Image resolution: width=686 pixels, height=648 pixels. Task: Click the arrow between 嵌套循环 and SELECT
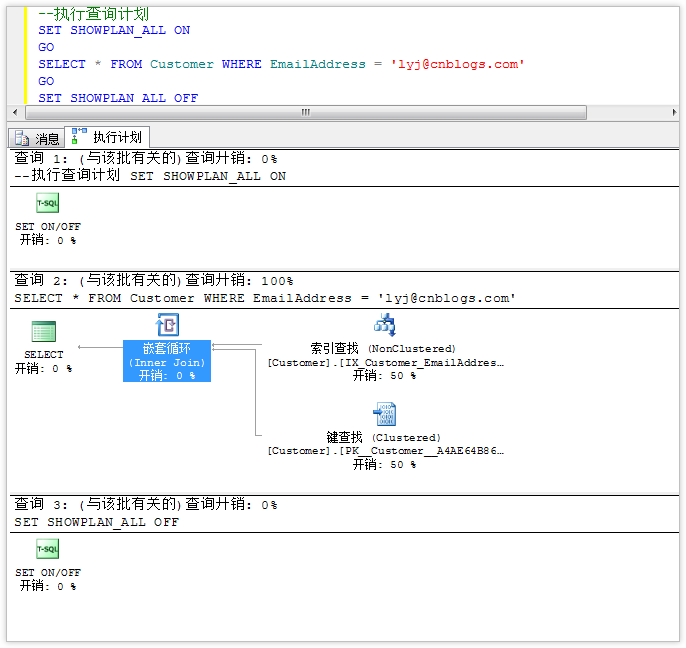[x=100, y=348]
